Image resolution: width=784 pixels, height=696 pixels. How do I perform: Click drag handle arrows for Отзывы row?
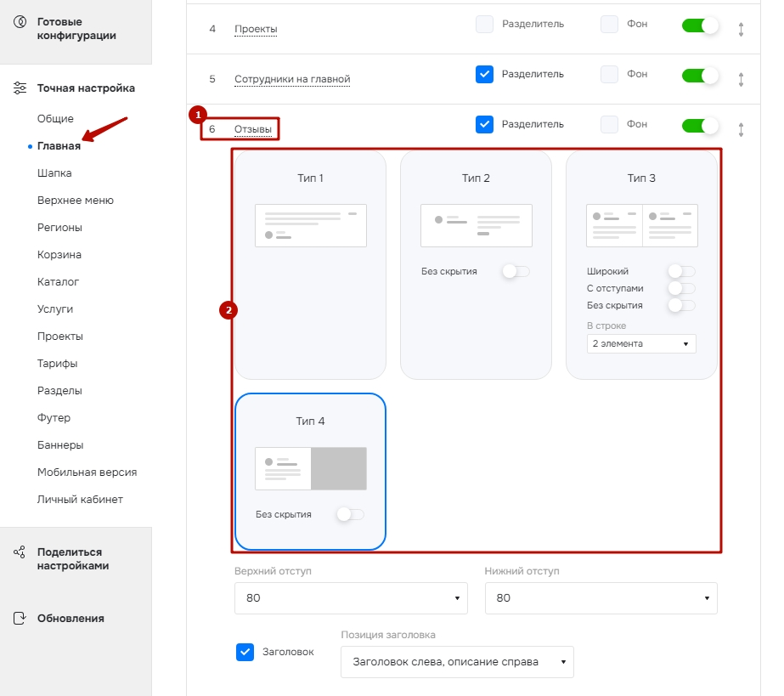coord(741,130)
